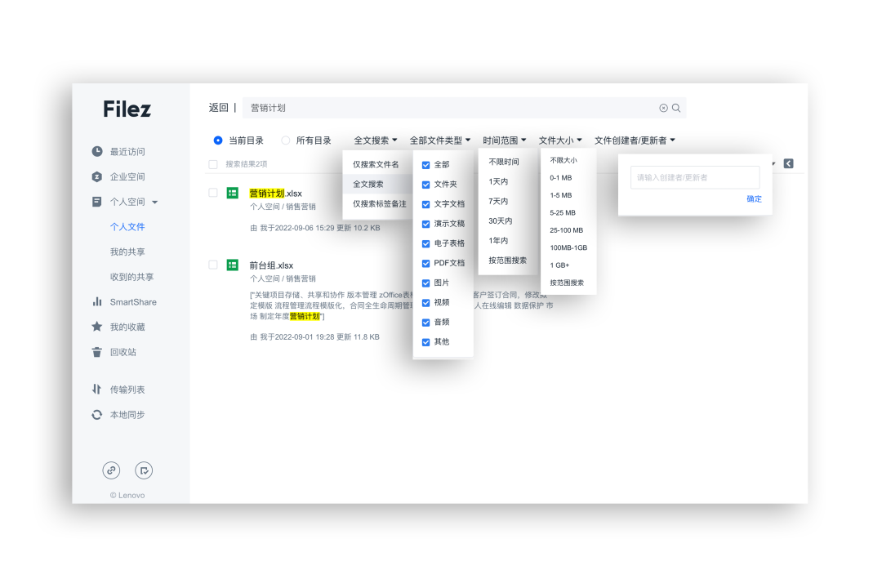
Task: Click the 企业空间 hexagon icon
Action: (96, 176)
